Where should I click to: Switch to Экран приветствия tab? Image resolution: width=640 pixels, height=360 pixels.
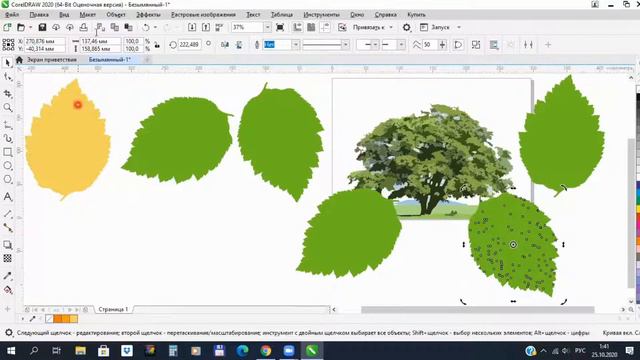[51, 60]
